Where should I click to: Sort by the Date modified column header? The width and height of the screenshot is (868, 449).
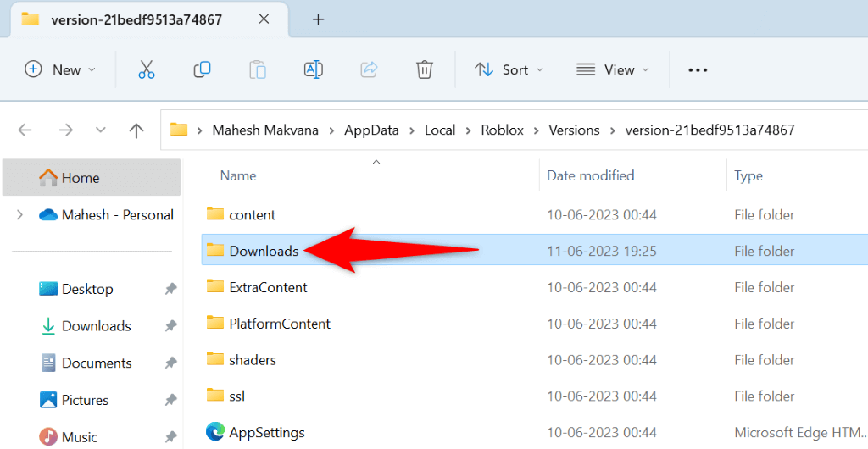tap(591, 175)
